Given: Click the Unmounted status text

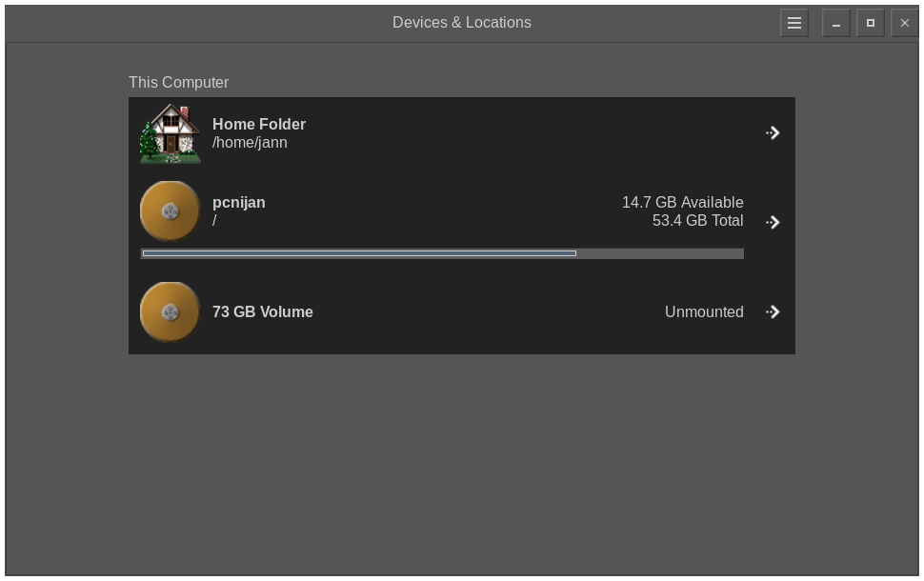Looking at the screenshot, I should point(704,311).
